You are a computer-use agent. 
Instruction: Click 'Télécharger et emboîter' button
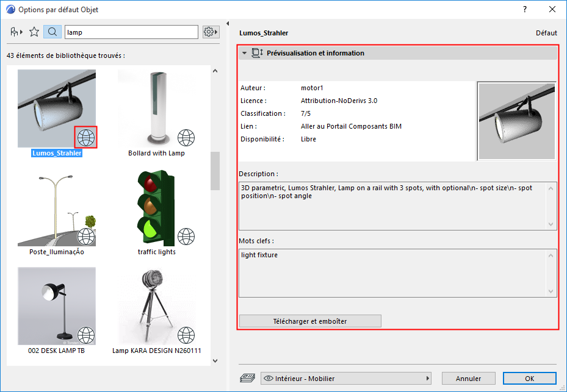[x=310, y=321]
